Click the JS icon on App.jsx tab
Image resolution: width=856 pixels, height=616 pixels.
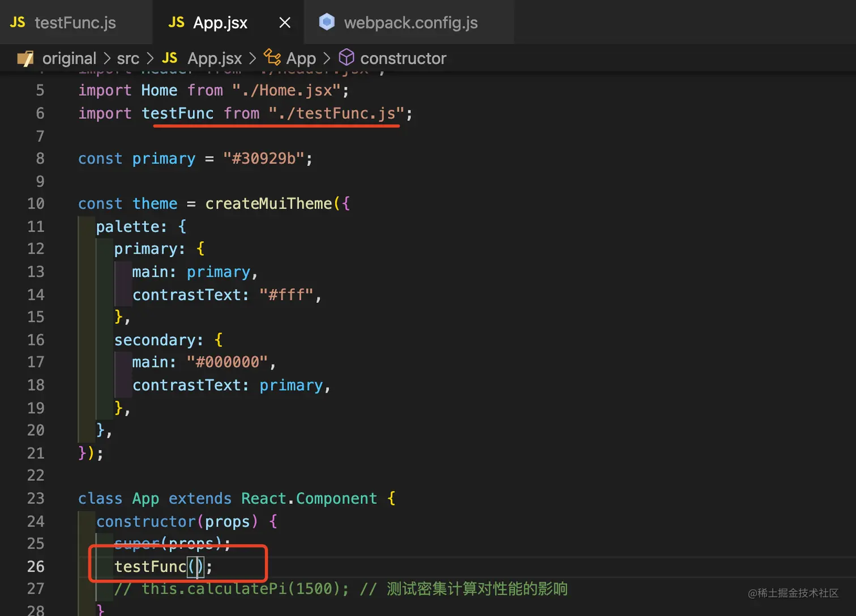click(176, 23)
